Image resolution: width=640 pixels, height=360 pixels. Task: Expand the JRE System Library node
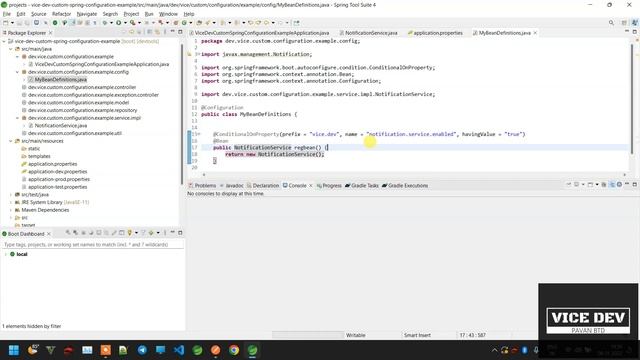tap(11, 202)
